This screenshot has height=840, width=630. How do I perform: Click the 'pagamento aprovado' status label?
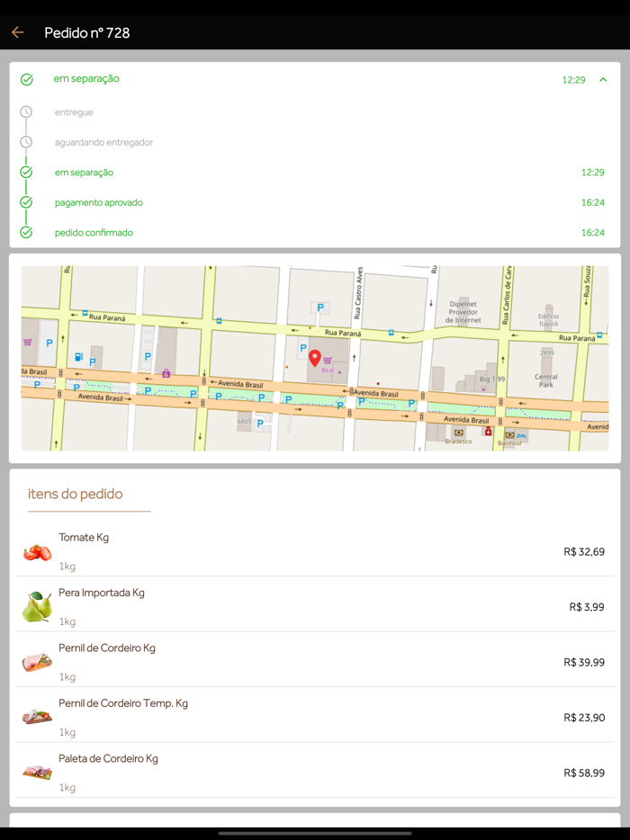(99, 202)
